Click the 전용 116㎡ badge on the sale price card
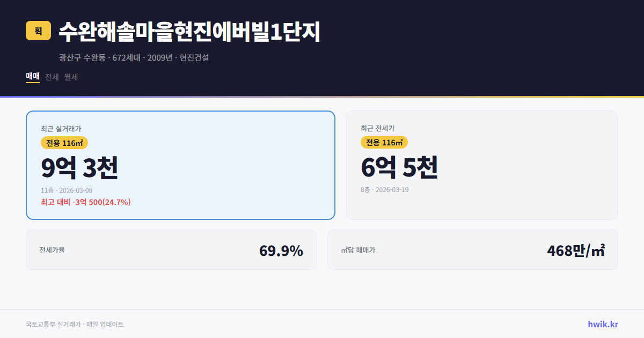 [x=64, y=143]
